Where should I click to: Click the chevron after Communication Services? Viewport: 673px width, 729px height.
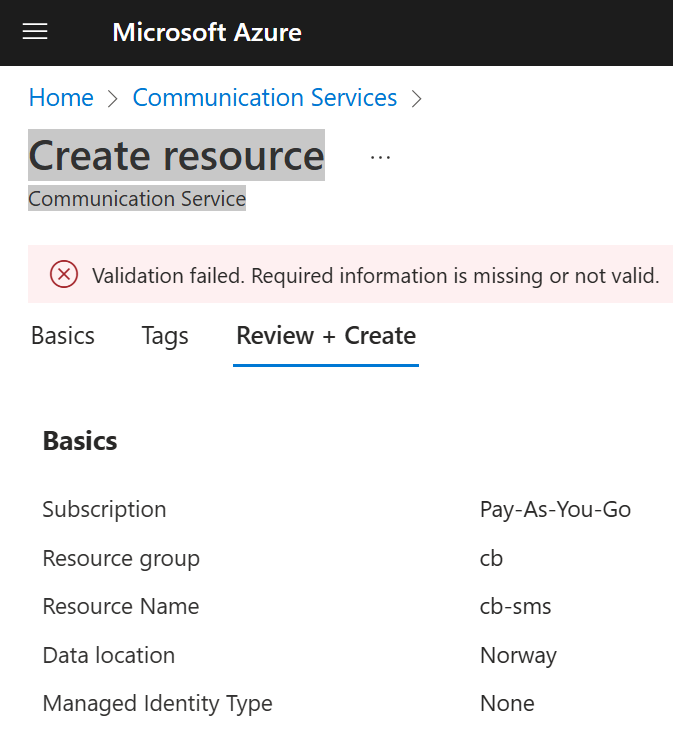coord(417,98)
